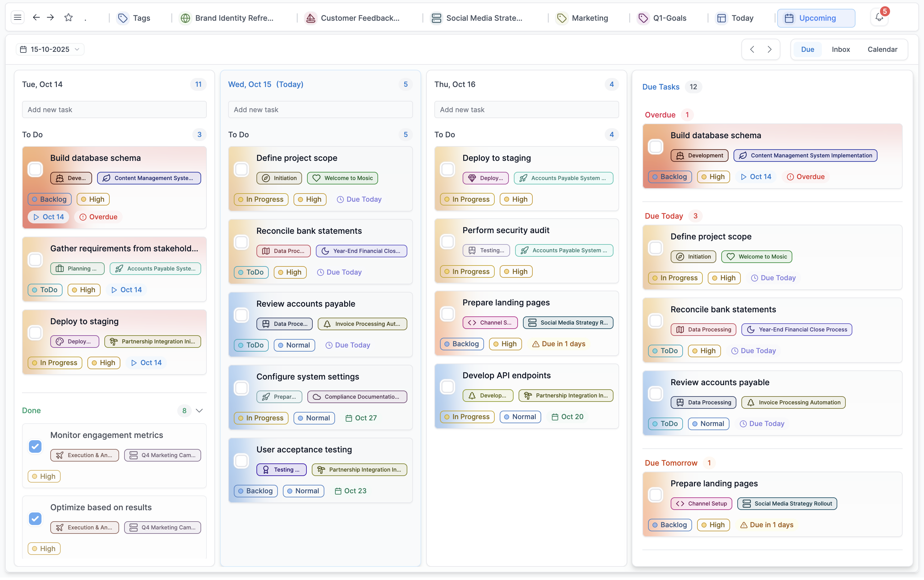Switch to the Calendar view tab
The image size is (924, 580).
pos(882,49)
